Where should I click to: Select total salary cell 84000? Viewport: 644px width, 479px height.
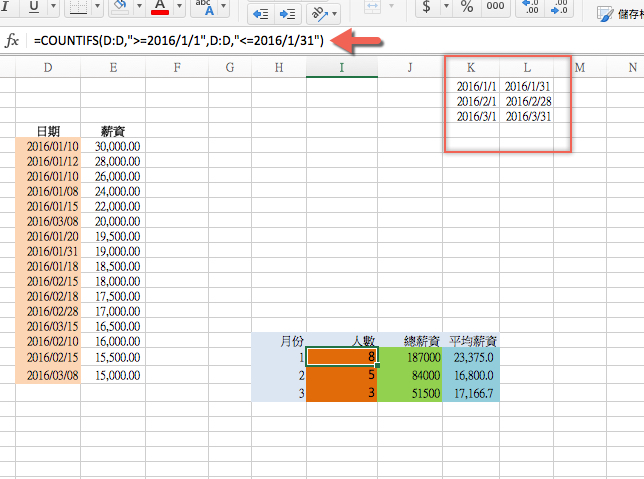pos(410,375)
